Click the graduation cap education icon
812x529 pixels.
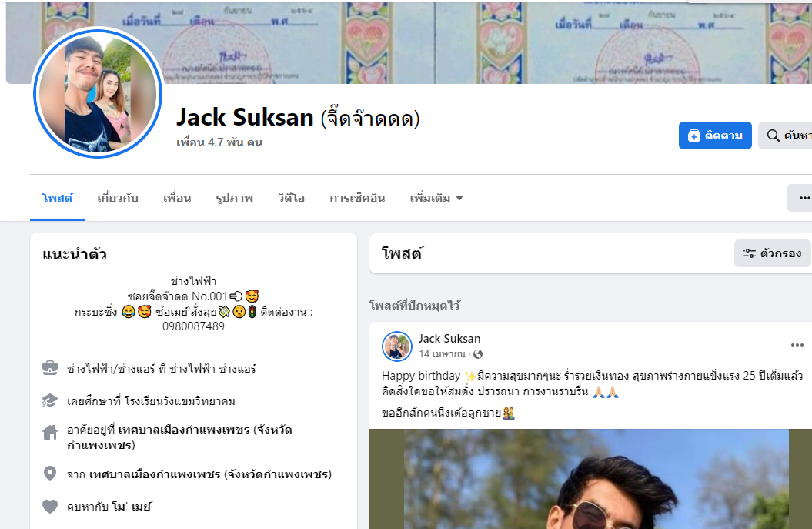click(50, 400)
